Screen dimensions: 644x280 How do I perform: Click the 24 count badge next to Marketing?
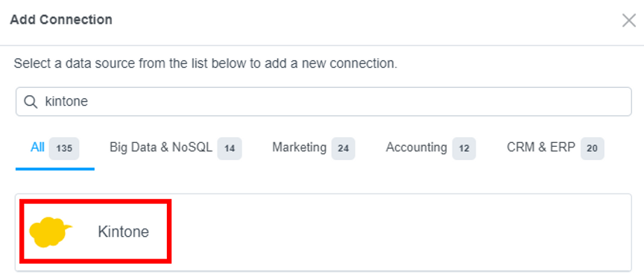coord(343,148)
